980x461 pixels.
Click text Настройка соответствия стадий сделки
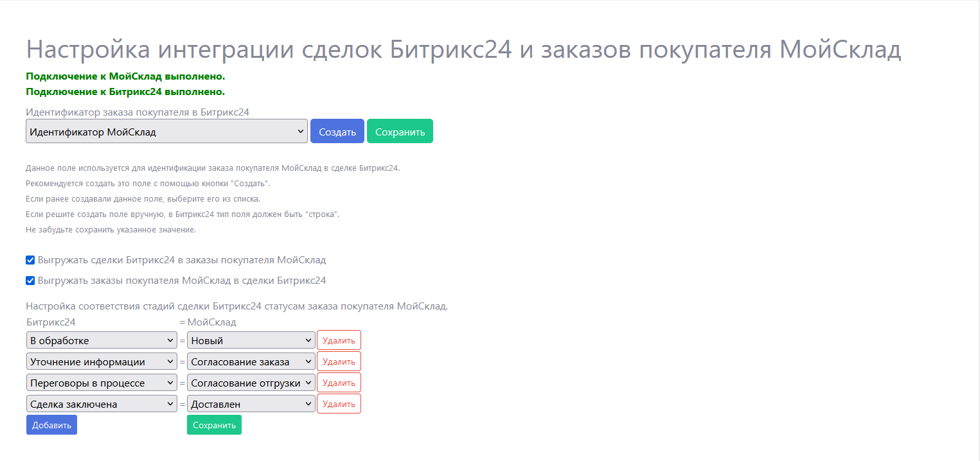click(236, 306)
